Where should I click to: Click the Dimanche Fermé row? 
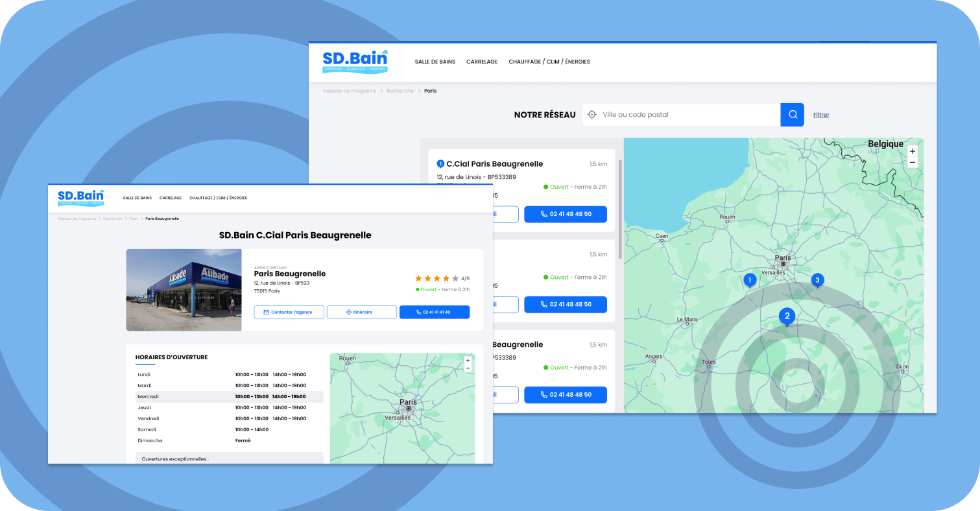[x=230, y=440]
